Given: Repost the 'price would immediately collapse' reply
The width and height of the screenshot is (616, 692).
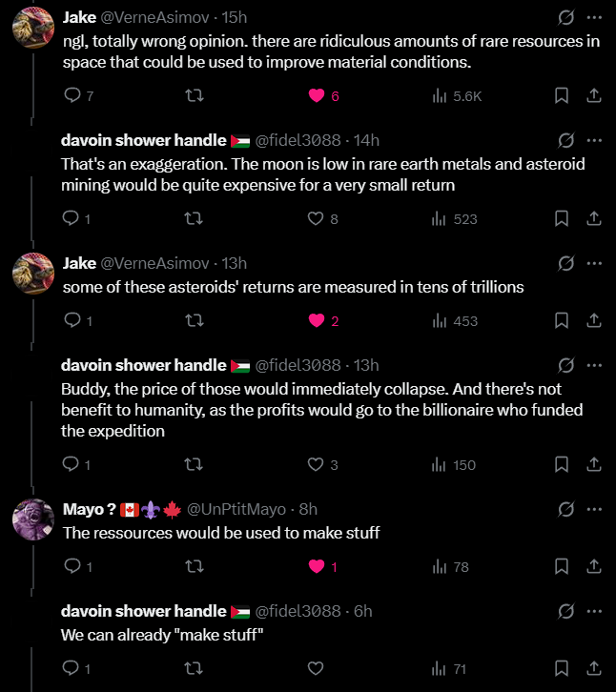Looking at the screenshot, I should [194, 464].
